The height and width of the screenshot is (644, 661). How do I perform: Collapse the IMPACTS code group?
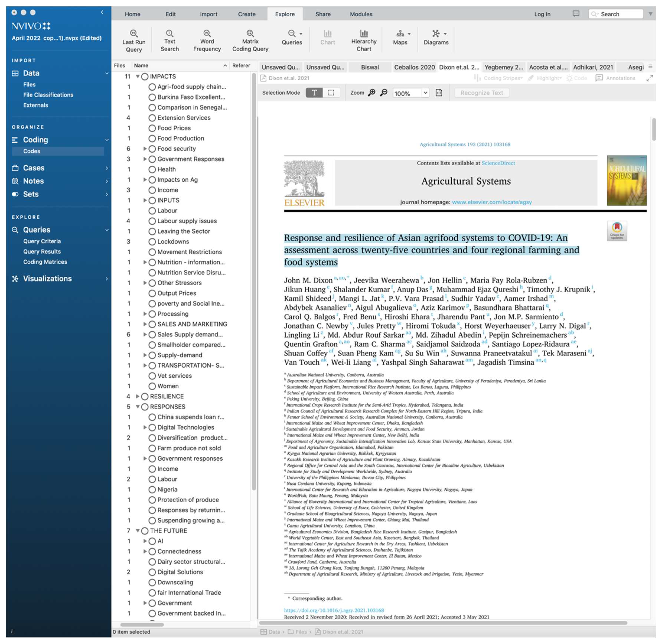click(138, 76)
